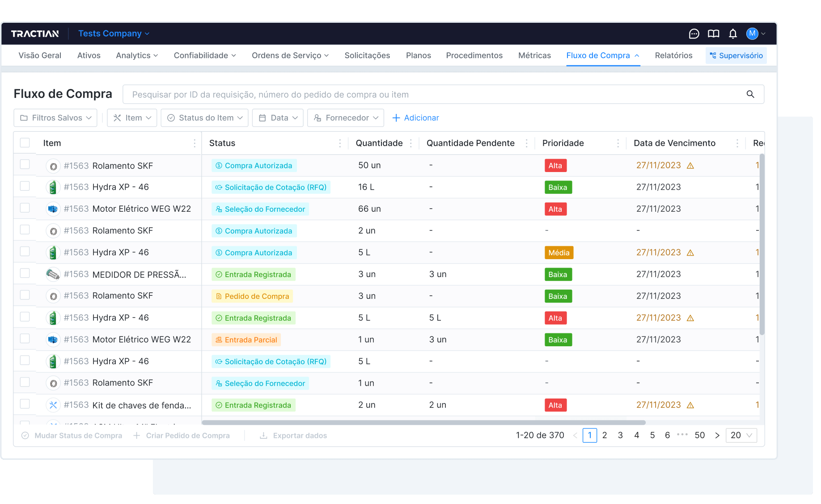Expand the Filtros Salvos dropdown
The width and height of the screenshot is (821, 504).
click(55, 118)
